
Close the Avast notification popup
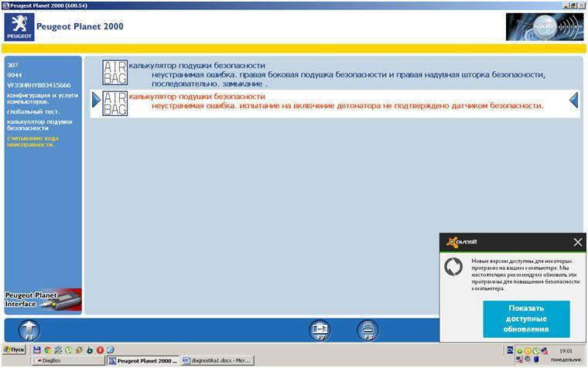coord(577,242)
